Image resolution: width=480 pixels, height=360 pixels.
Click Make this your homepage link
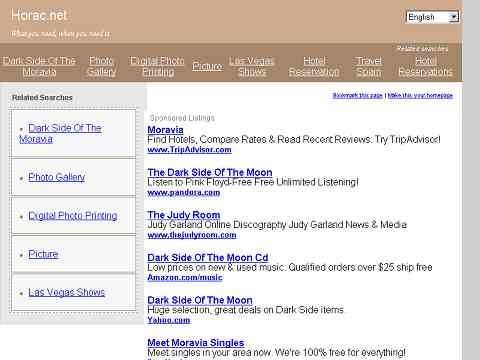(420, 95)
